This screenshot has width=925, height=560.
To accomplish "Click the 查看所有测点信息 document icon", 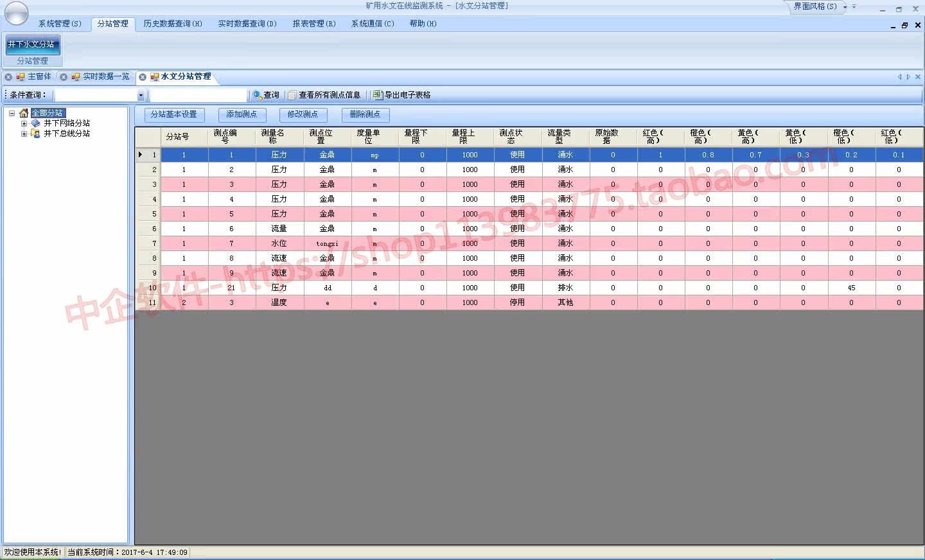I will pyautogui.click(x=292, y=95).
